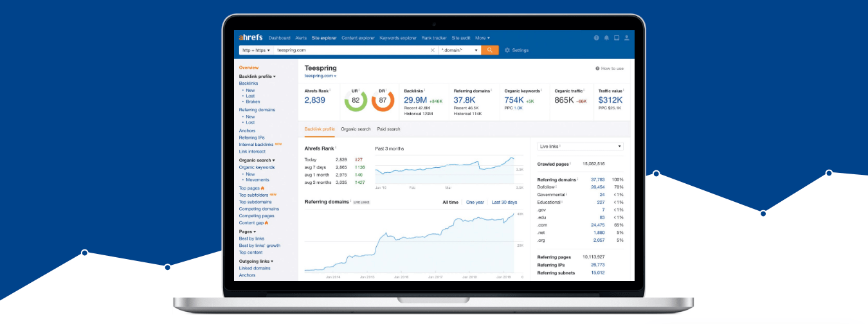868x324 pixels.
Task: Open the More menu dropdown
Action: pyautogui.click(x=482, y=38)
